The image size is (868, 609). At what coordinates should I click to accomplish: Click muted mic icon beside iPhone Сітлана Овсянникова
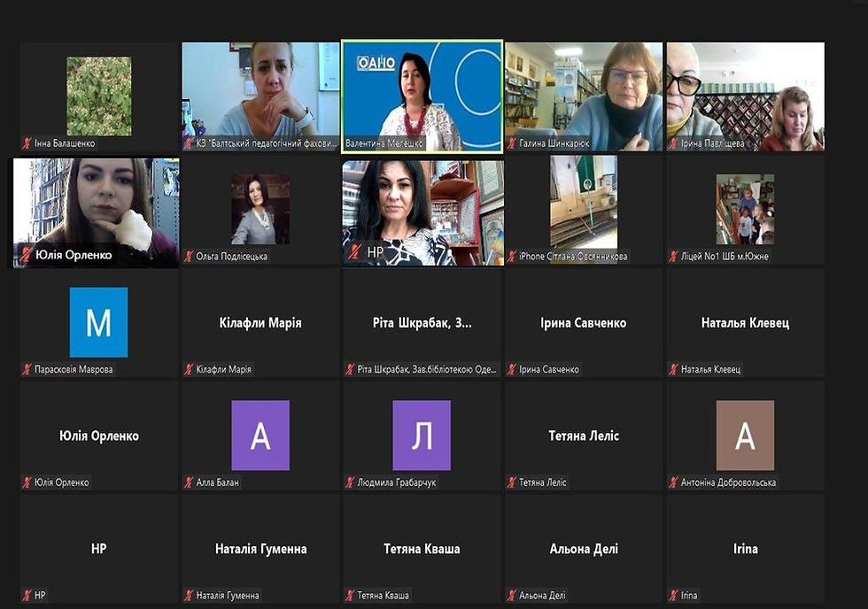[x=512, y=256]
